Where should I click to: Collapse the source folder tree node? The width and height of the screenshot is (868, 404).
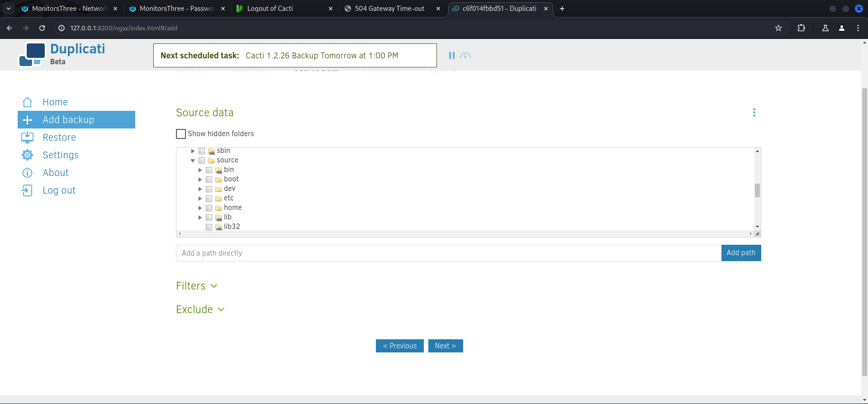193,161
